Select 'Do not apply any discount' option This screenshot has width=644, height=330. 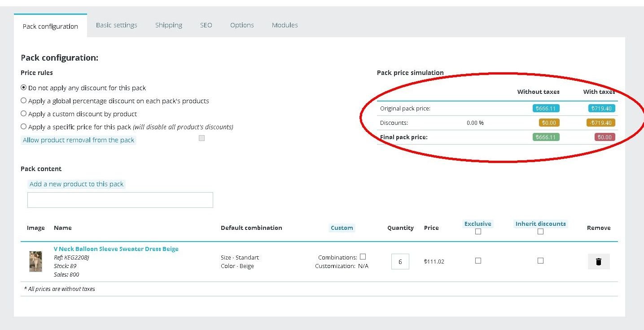click(24, 88)
